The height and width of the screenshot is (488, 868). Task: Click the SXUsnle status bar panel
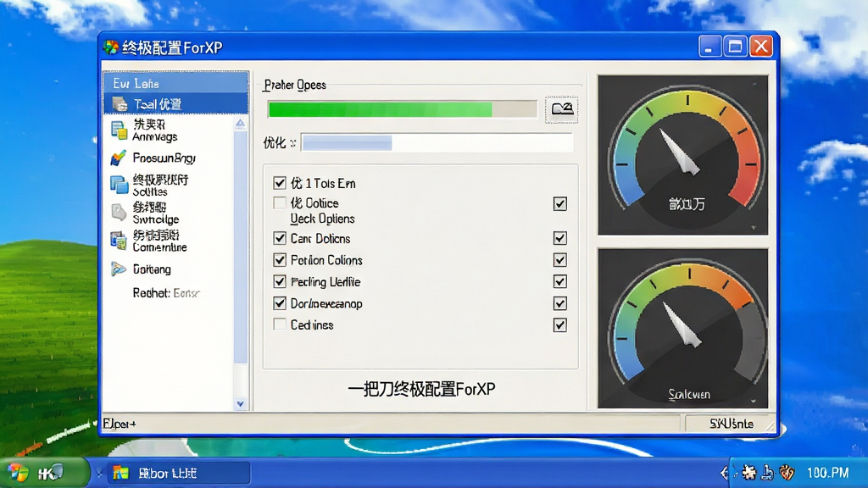pos(731,424)
